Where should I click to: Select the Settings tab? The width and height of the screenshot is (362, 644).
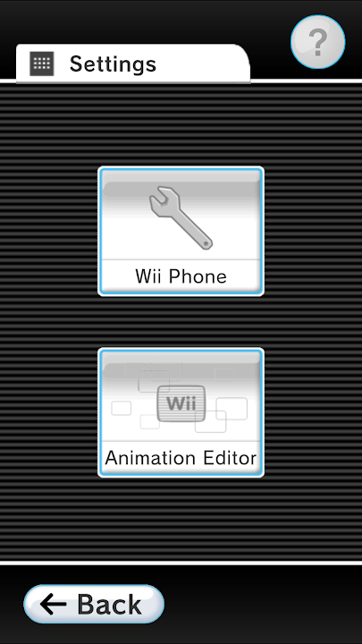(x=132, y=64)
